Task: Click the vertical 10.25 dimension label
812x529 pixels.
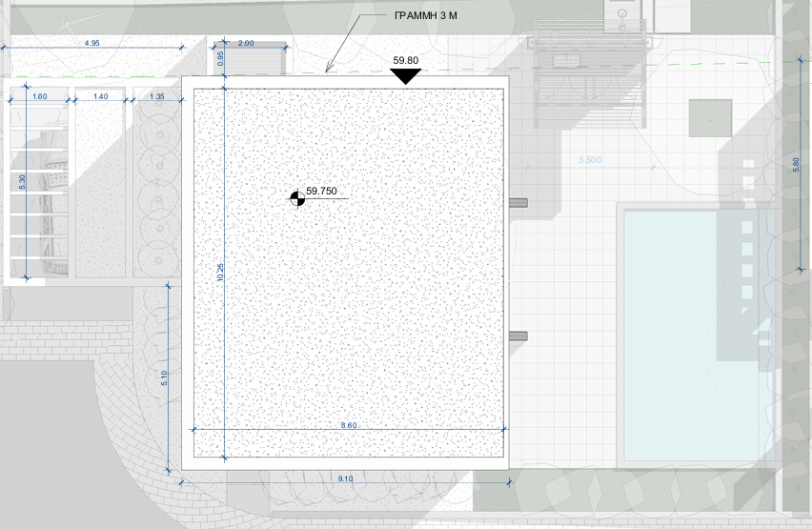Action: [219, 272]
